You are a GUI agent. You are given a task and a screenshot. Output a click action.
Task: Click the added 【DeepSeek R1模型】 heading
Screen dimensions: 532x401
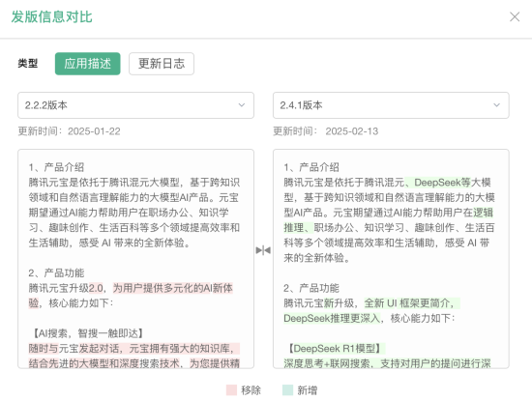click(x=335, y=349)
